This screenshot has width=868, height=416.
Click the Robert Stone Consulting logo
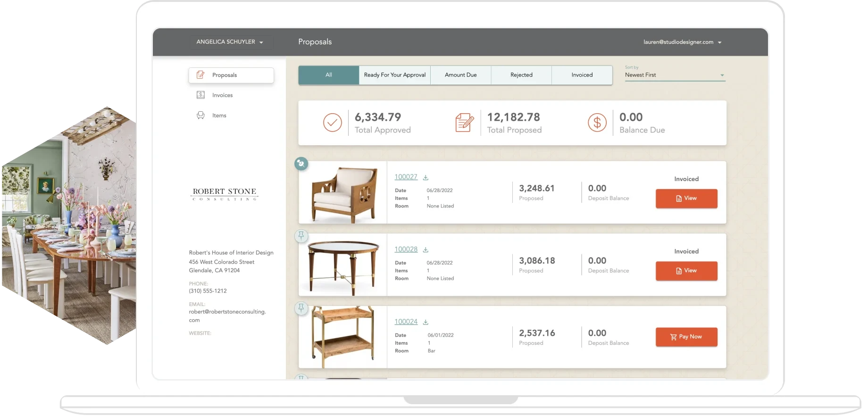point(225,194)
